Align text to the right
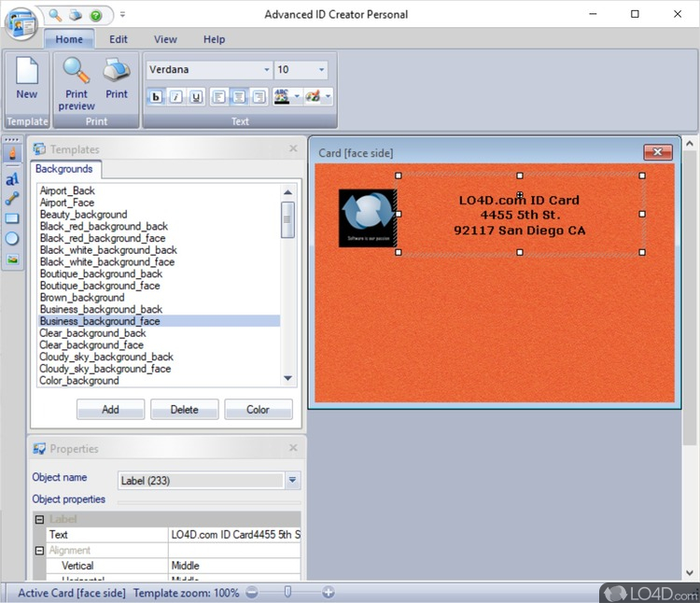 [259, 96]
